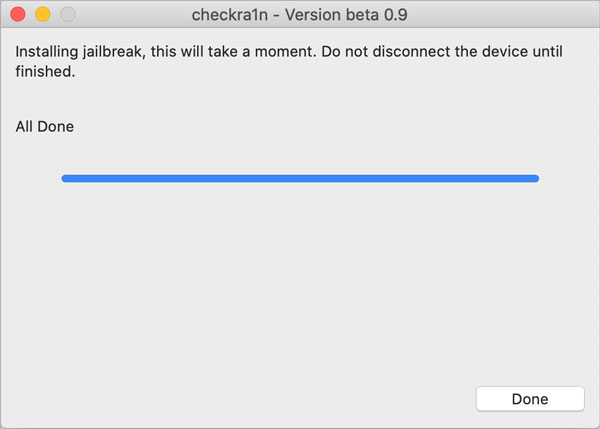Image resolution: width=600 pixels, height=429 pixels.
Task: Minimize the checkra1n window with yellow button
Action: coord(43,15)
